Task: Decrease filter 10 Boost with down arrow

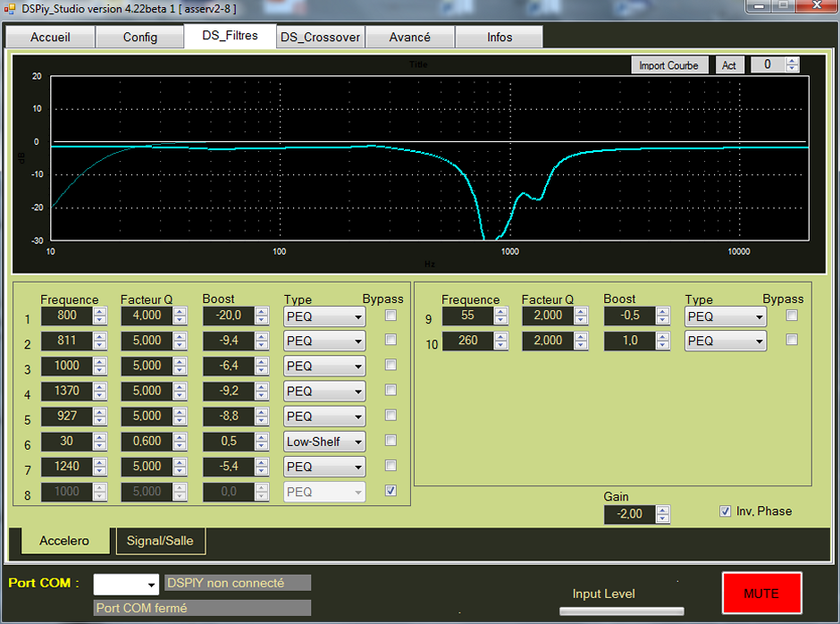Action: click(x=663, y=345)
